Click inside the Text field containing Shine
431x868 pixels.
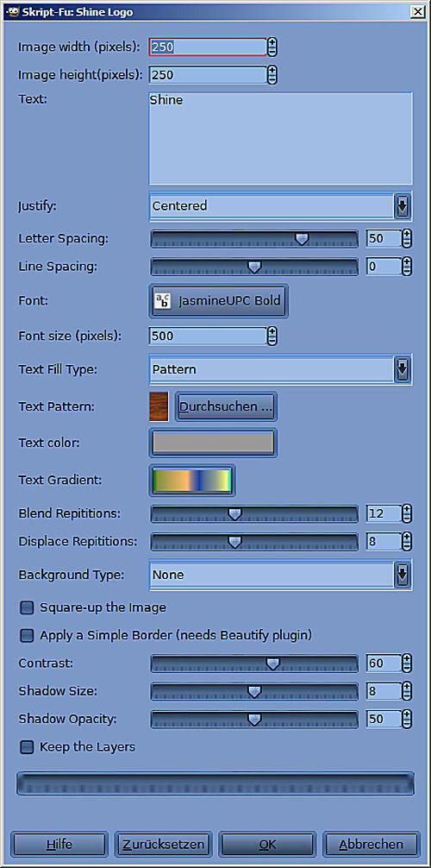(x=280, y=138)
